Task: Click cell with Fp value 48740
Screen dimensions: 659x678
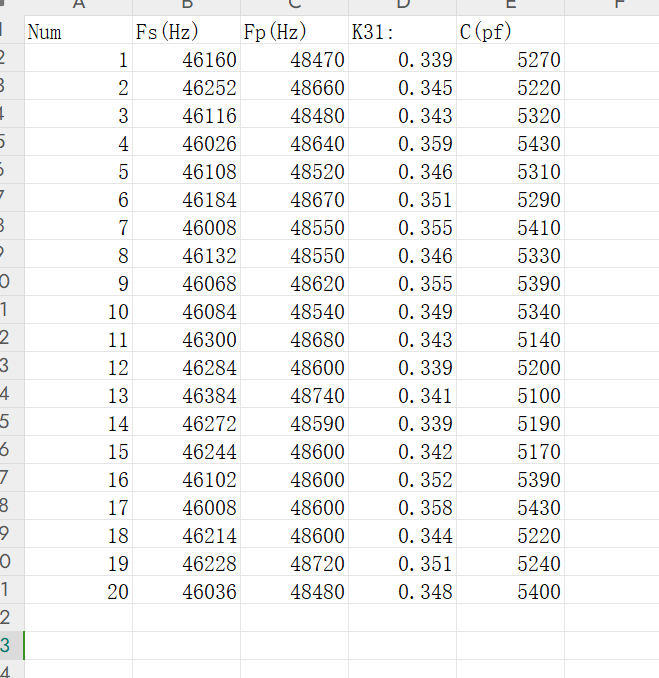Action: 294,396
